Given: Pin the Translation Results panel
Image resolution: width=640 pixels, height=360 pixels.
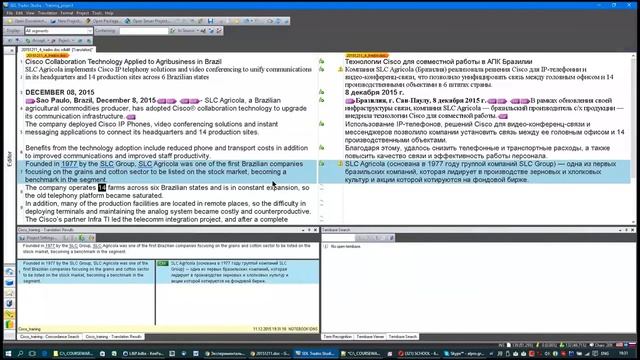Looking at the screenshot, I should click(x=309, y=230).
